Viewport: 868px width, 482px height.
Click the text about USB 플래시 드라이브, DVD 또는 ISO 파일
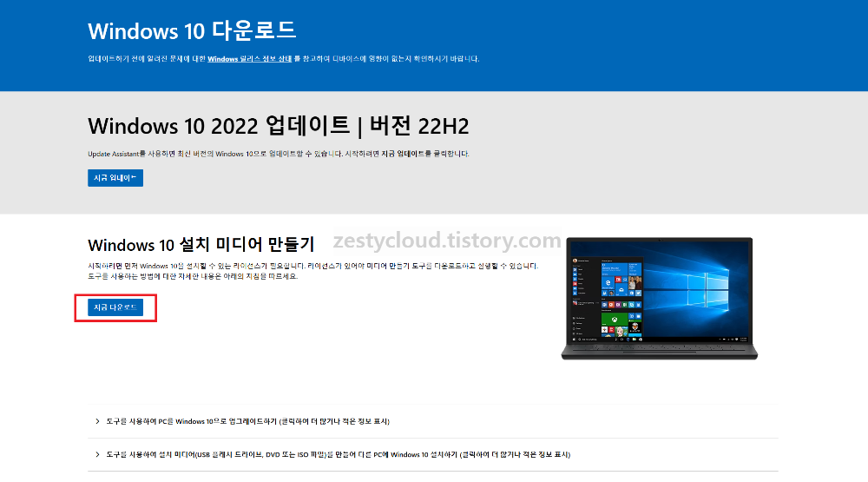[338, 455]
